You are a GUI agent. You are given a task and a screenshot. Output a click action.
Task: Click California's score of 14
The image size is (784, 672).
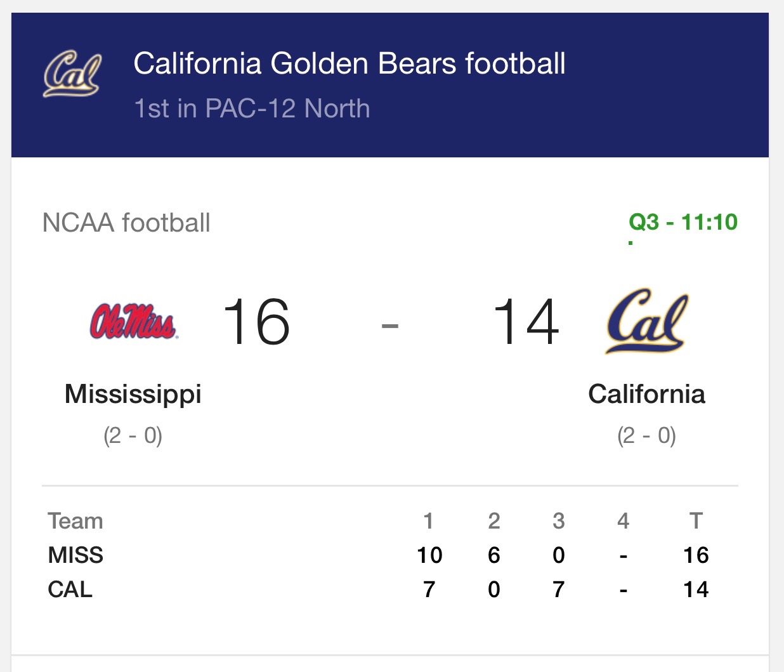[x=526, y=322]
